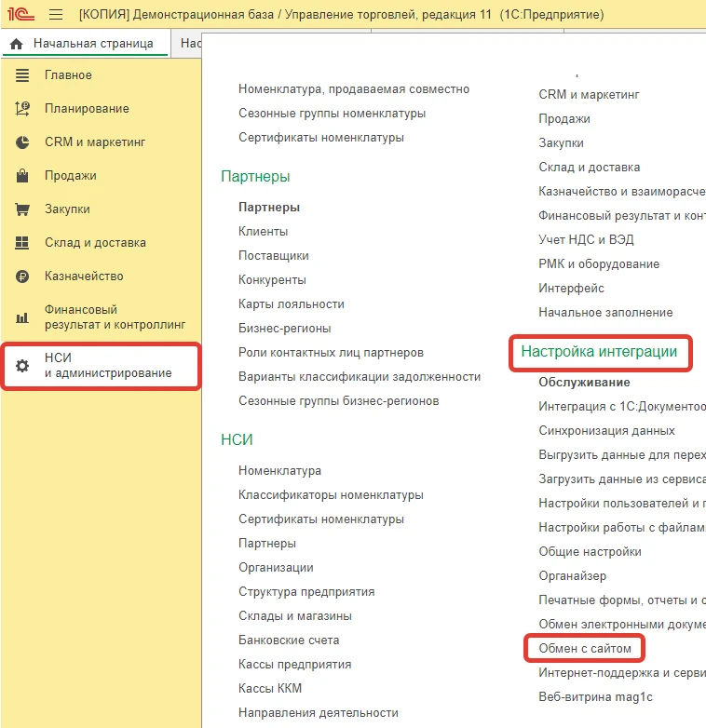Click the Казначейство ruble coin icon
Image resolution: width=706 pixels, height=728 pixels.
(23, 276)
